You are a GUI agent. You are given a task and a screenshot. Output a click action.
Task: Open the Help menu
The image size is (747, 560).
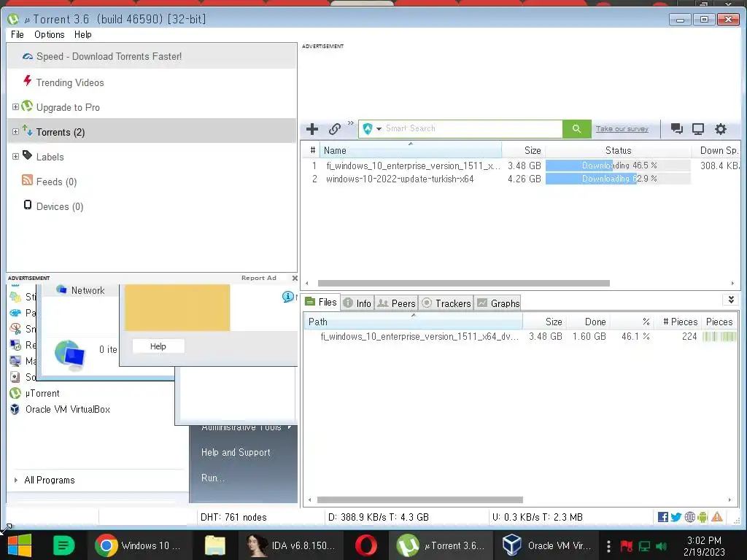pyautogui.click(x=83, y=34)
